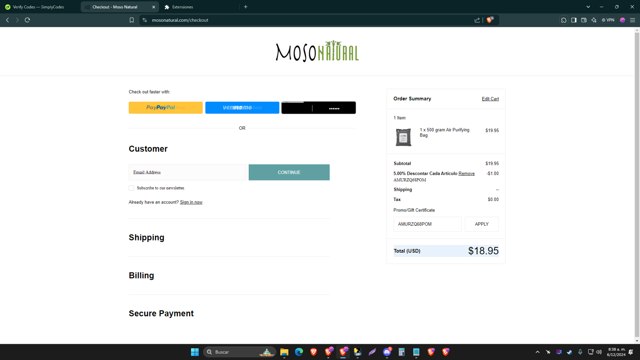Click the Billing section heading
This screenshot has height=360, width=640.
pos(141,276)
